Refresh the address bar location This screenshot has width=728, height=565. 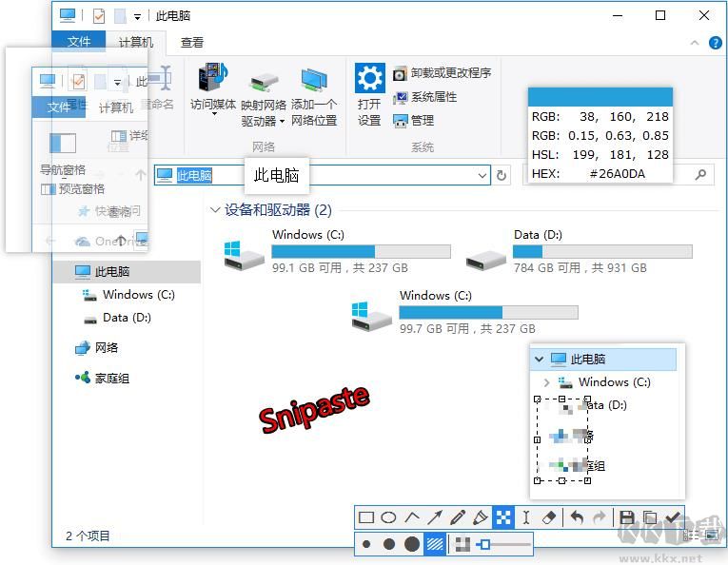click(x=502, y=175)
